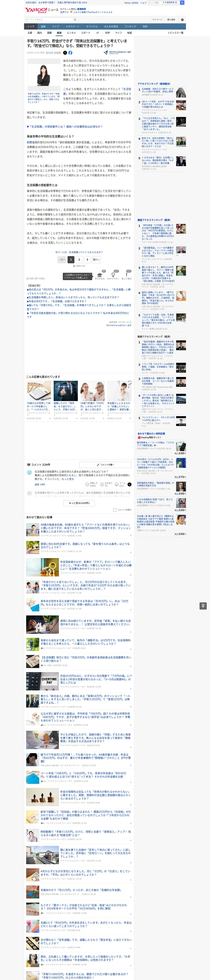Open article main image of woman
The height and width of the screenshot is (980, 210).
pyautogui.click(x=44, y=75)
